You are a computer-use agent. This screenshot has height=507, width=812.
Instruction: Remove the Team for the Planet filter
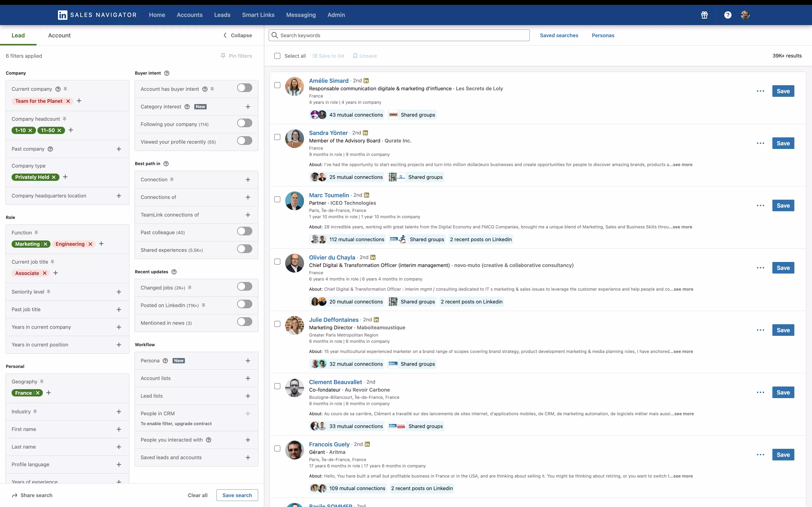coord(68,101)
